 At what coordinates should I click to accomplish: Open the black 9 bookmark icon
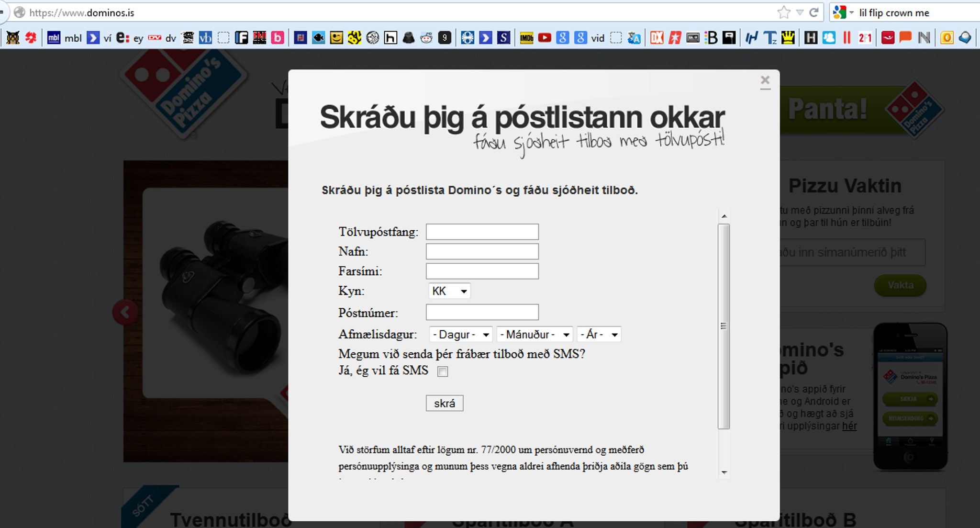point(445,38)
